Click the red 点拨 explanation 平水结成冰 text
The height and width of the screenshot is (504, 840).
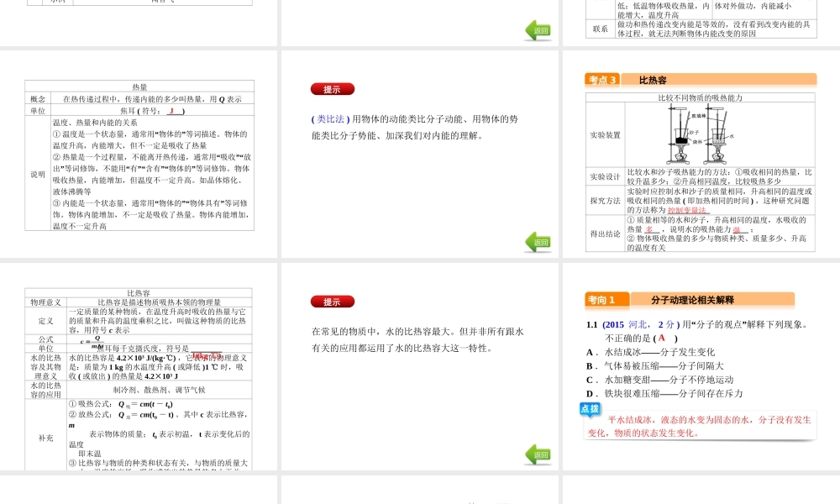click(x=700, y=427)
